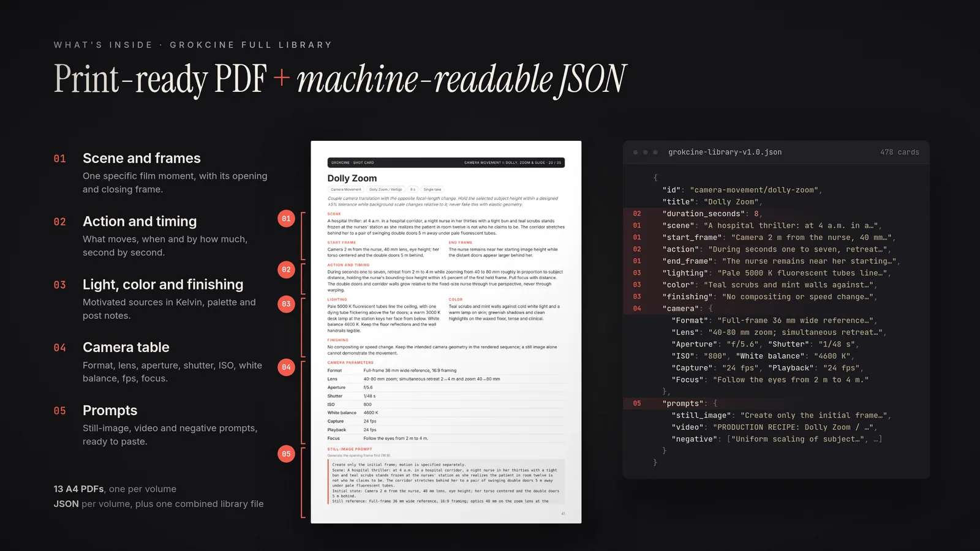Select the 'Camera Movement' tag in the PDF
Image resolution: width=980 pixels, height=551 pixels.
tap(346, 189)
